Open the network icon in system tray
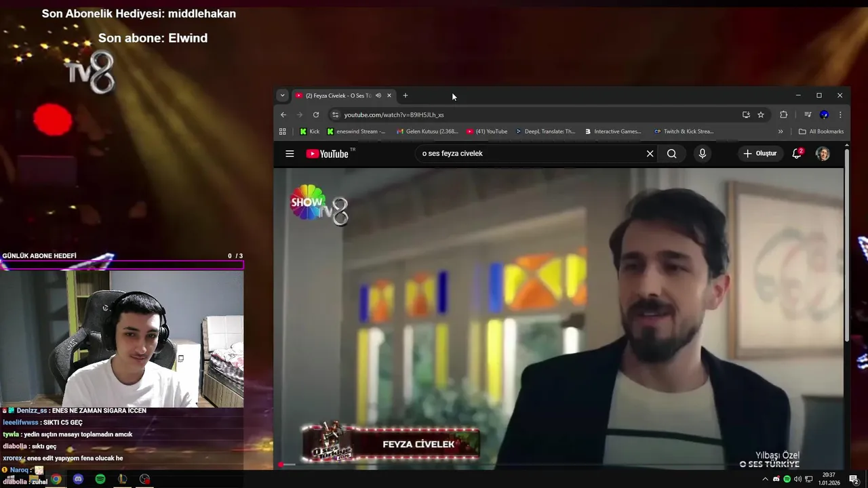Viewport: 868px width, 488px height. 809,479
